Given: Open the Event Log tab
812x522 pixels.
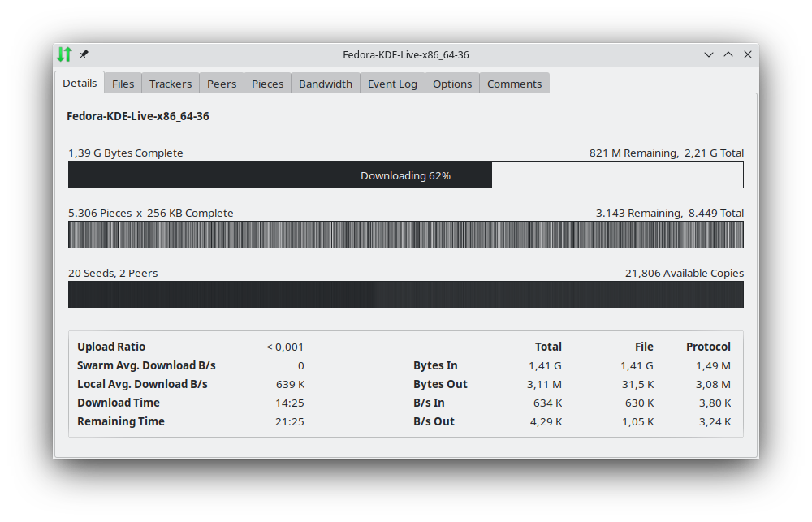Looking at the screenshot, I should click(392, 84).
